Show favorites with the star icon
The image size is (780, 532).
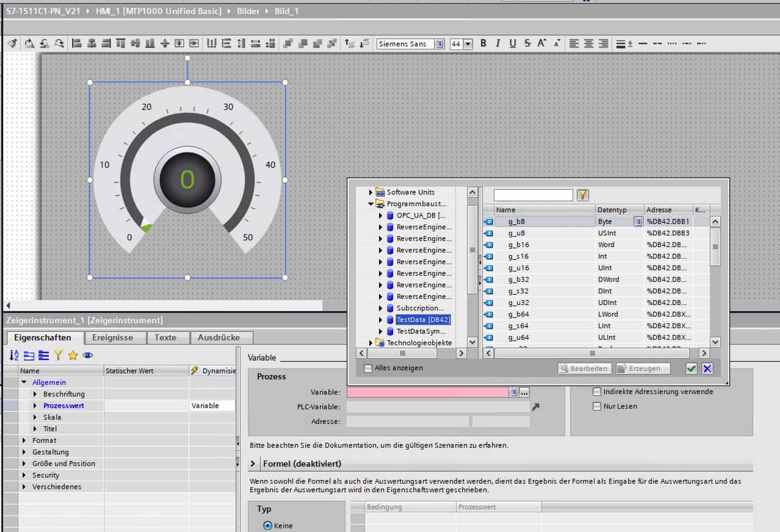[x=73, y=355]
